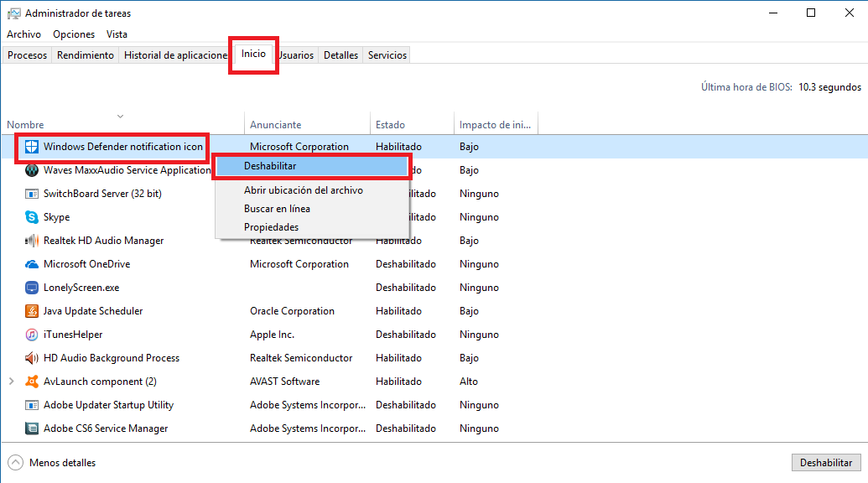
Task: Click the Skype logo icon
Action: pyautogui.click(x=32, y=217)
